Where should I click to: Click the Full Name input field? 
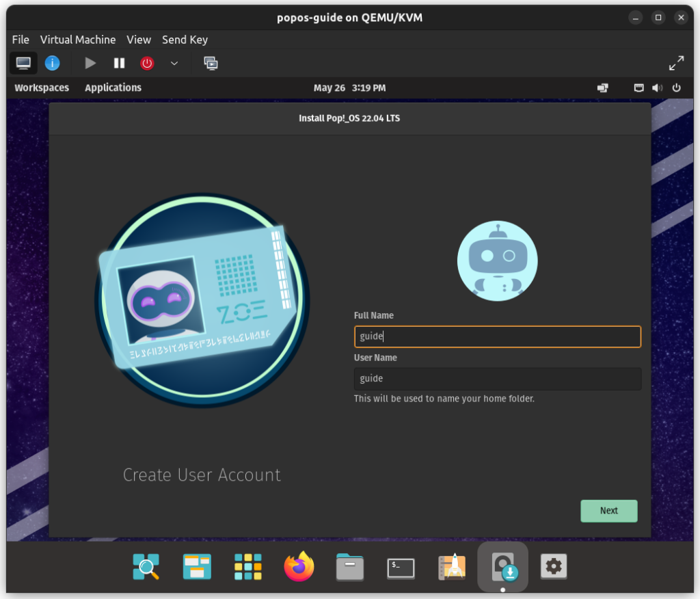click(x=498, y=336)
